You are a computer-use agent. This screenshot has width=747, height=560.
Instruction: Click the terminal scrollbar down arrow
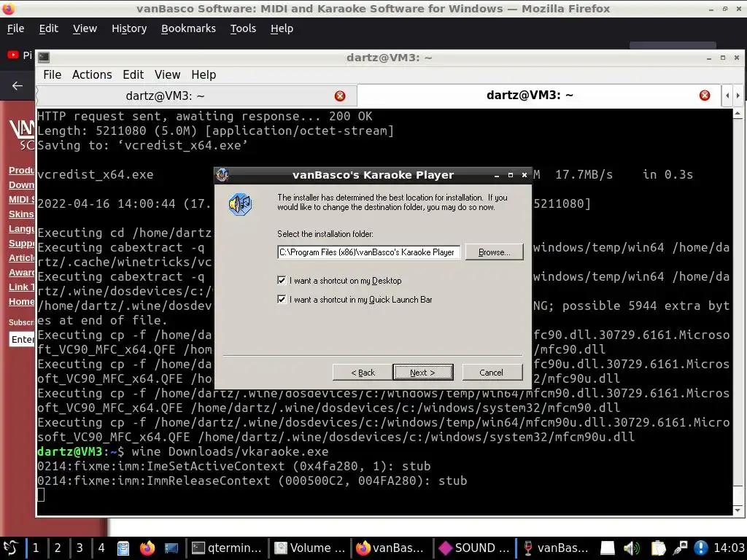point(738,510)
